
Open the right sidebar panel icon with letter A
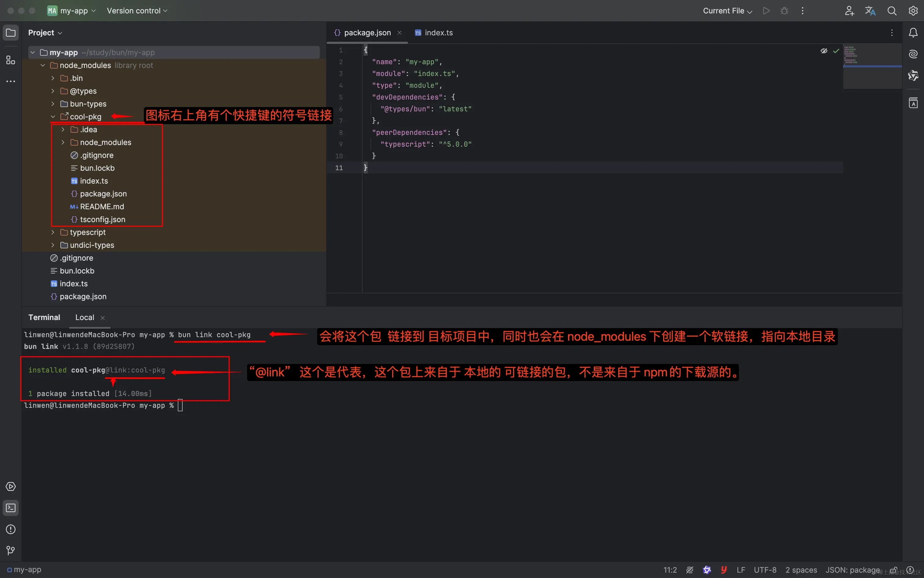click(913, 103)
